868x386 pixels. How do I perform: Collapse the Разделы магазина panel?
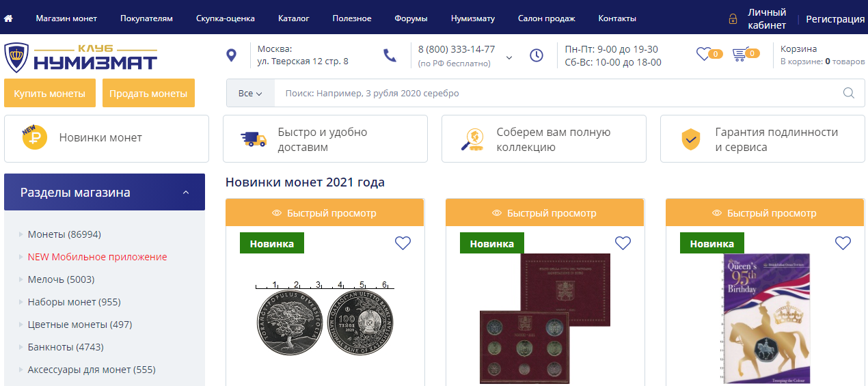point(186,193)
